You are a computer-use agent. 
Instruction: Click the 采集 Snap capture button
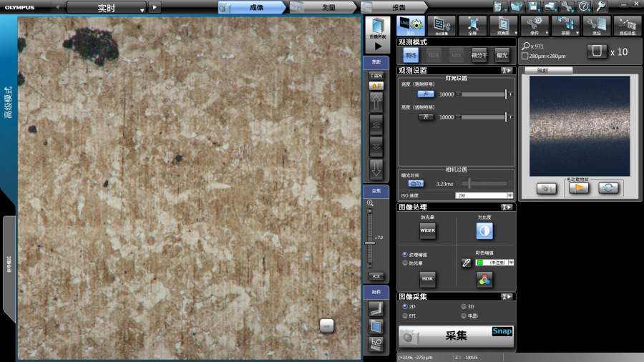[456, 336]
